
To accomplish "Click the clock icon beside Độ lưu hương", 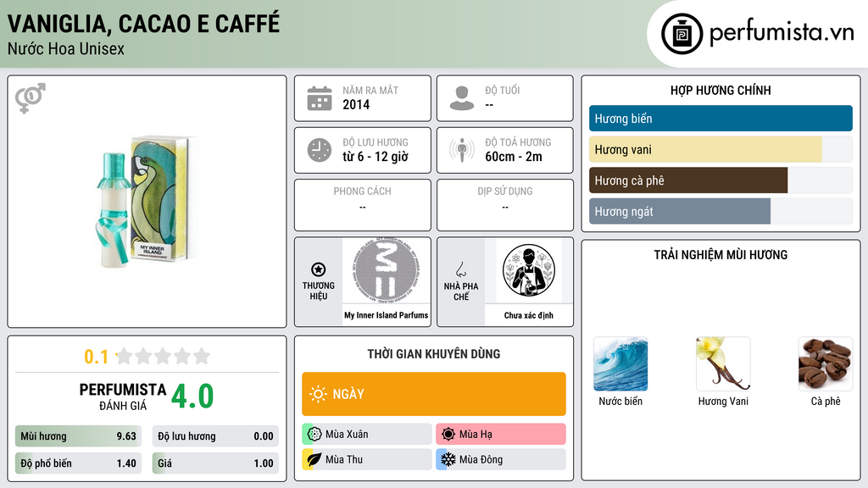I will coord(320,150).
